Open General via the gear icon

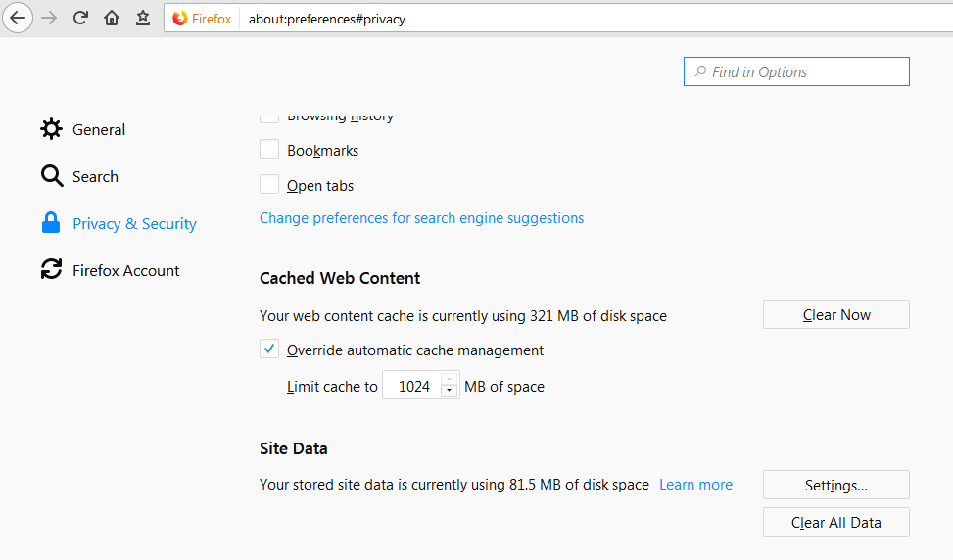52,129
